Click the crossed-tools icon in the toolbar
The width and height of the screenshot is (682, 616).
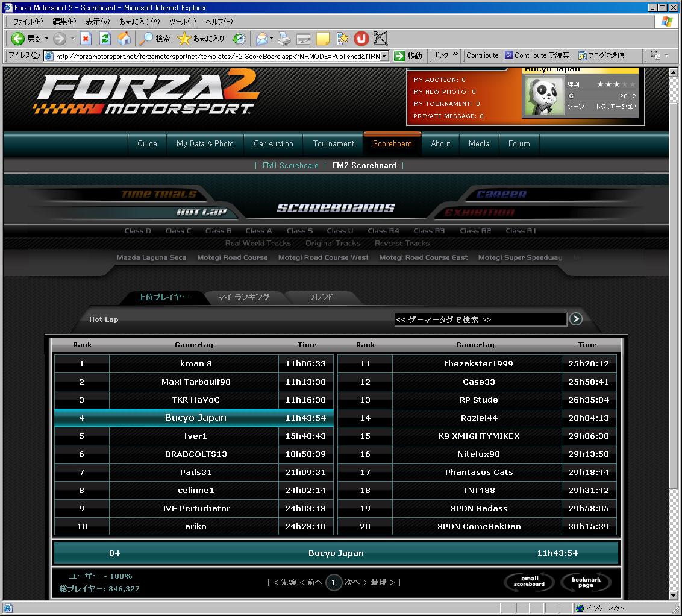click(380, 39)
